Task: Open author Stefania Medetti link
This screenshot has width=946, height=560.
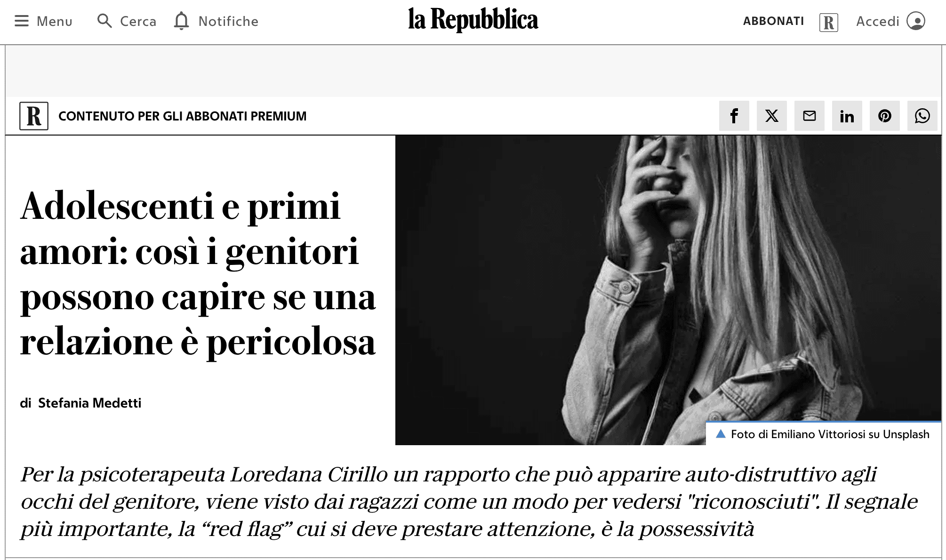Action: point(89,403)
